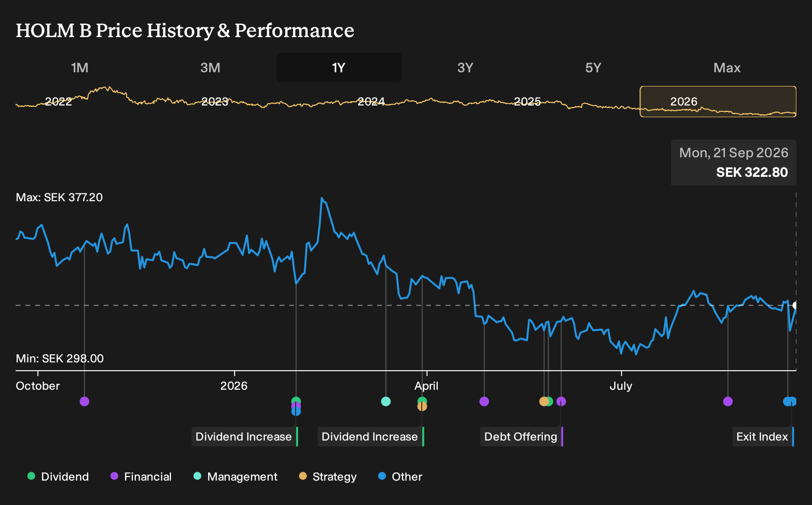Click the purple Financial dot in August
This screenshot has height=505, width=812.
point(728,401)
